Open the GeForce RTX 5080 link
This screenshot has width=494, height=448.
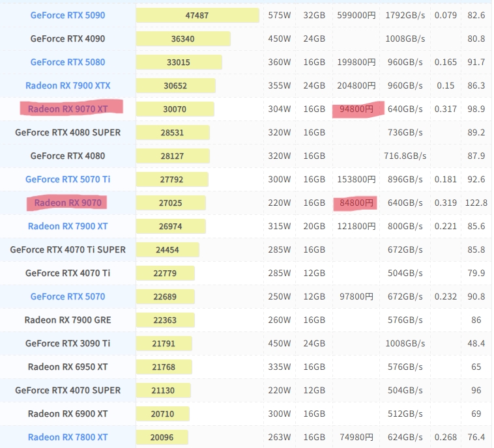[x=68, y=62]
